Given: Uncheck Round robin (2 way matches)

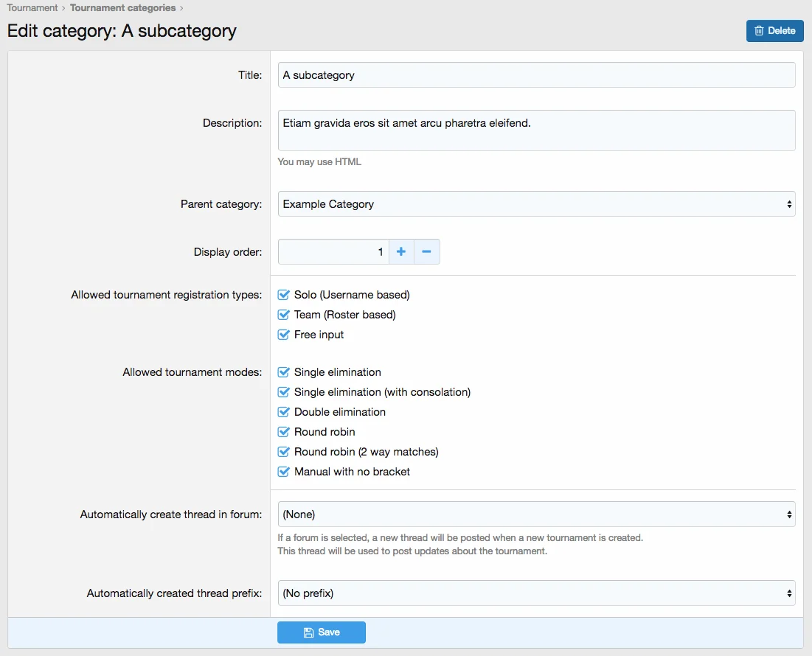Looking at the screenshot, I should (284, 452).
